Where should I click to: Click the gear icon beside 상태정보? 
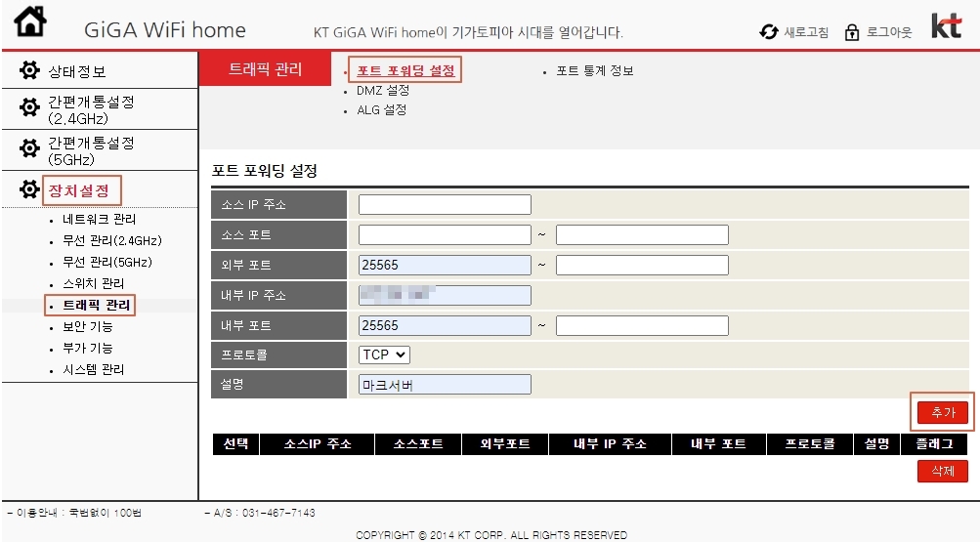(29, 70)
